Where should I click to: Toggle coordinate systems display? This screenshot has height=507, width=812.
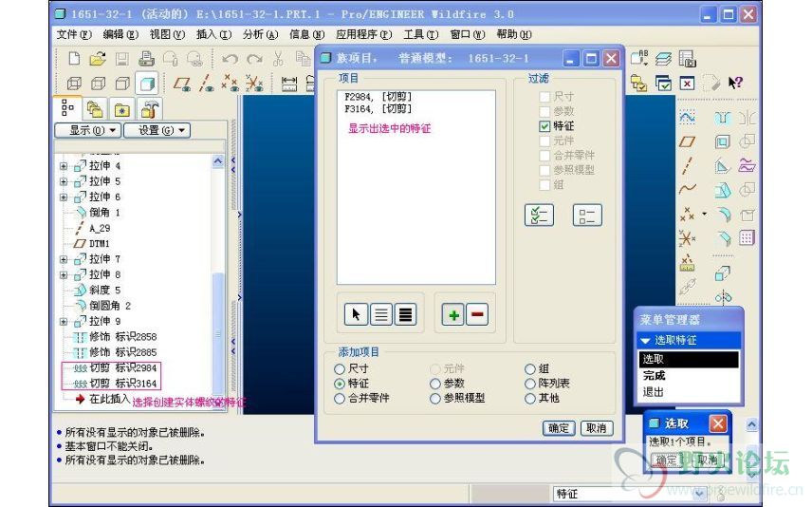(x=254, y=83)
